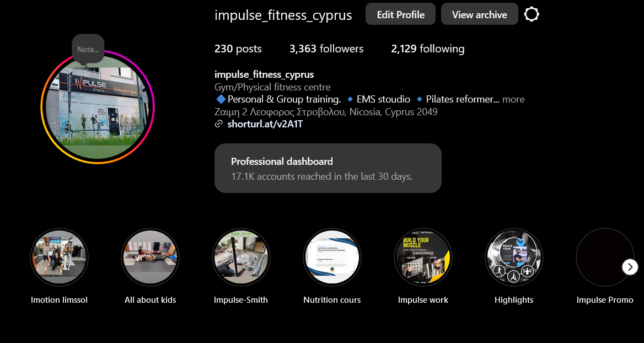This screenshot has height=343, width=644.
Task: Open the Highlights story circle
Action: pyautogui.click(x=514, y=257)
